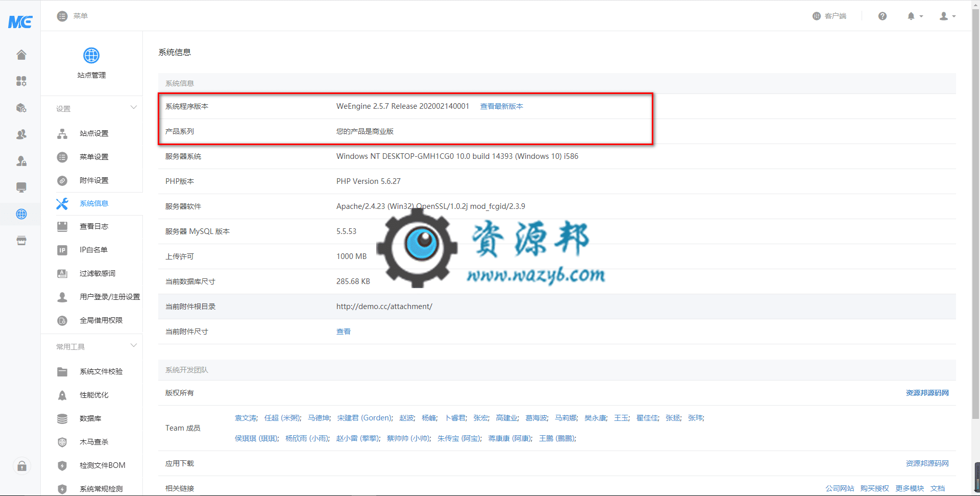Click the MC logo icon
This screenshot has width=980, height=496.
(x=20, y=22)
